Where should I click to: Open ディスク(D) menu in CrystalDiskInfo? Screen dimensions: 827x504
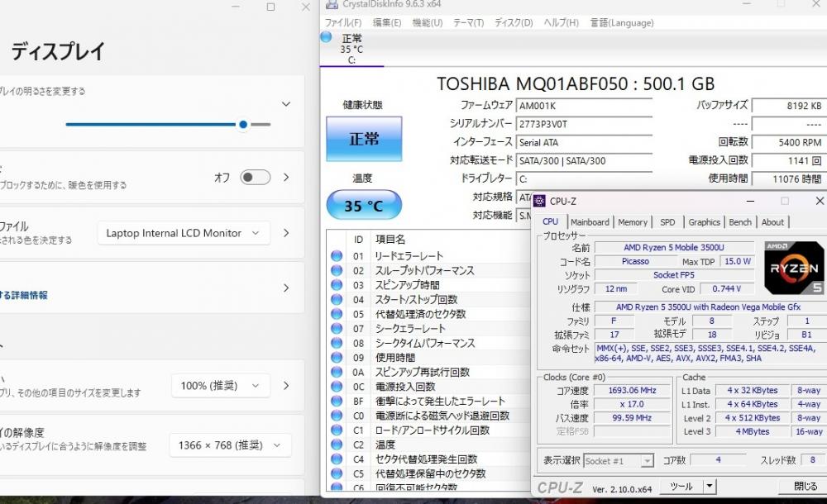pyautogui.click(x=514, y=22)
